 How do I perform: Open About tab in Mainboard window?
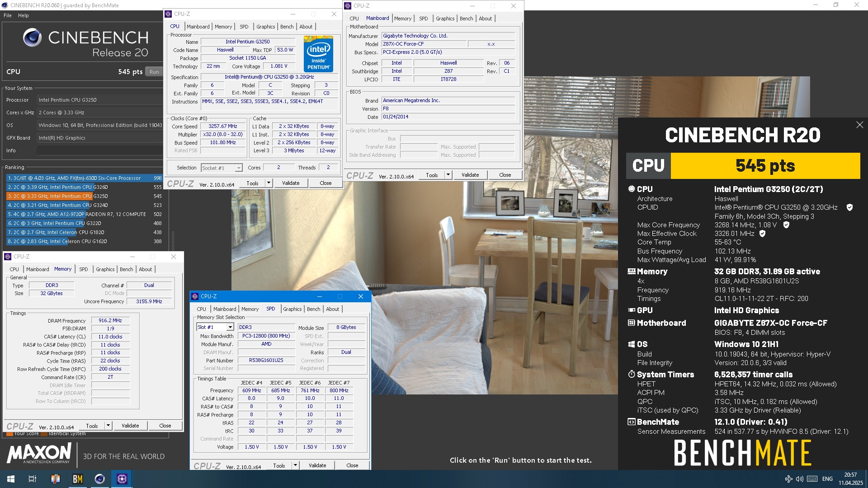click(485, 19)
